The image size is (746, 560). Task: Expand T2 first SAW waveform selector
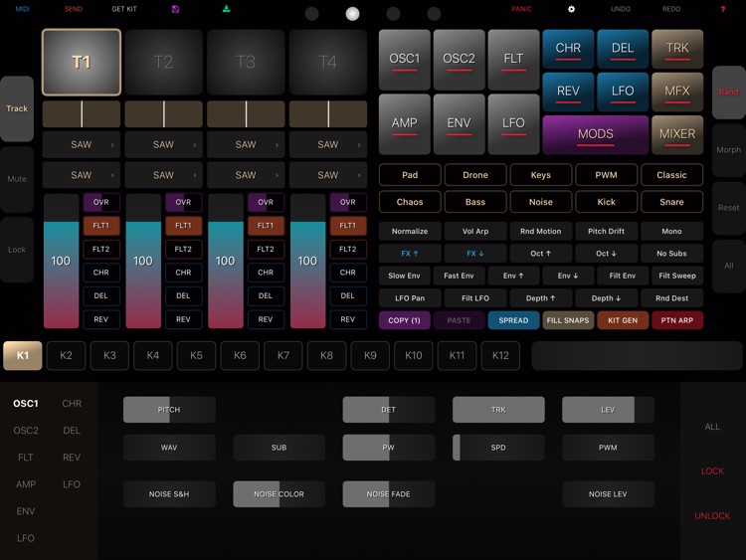click(163, 144)
